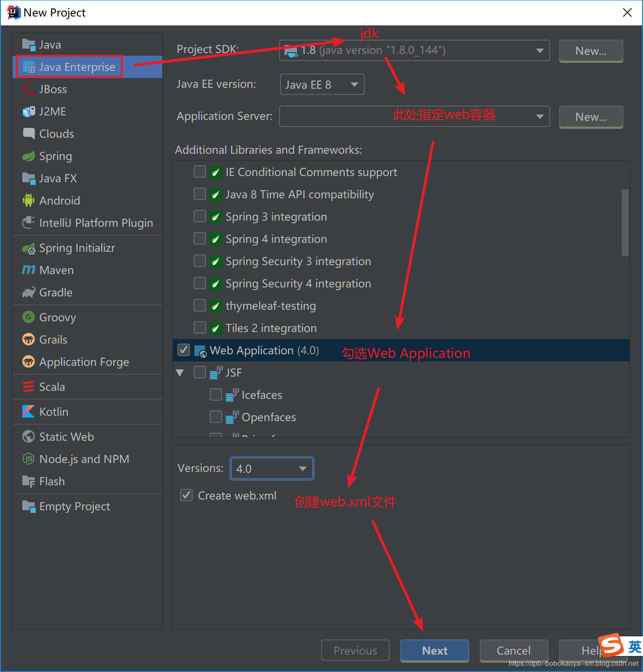
Task: Select the Groovy green icon
Action: (29, 317)
